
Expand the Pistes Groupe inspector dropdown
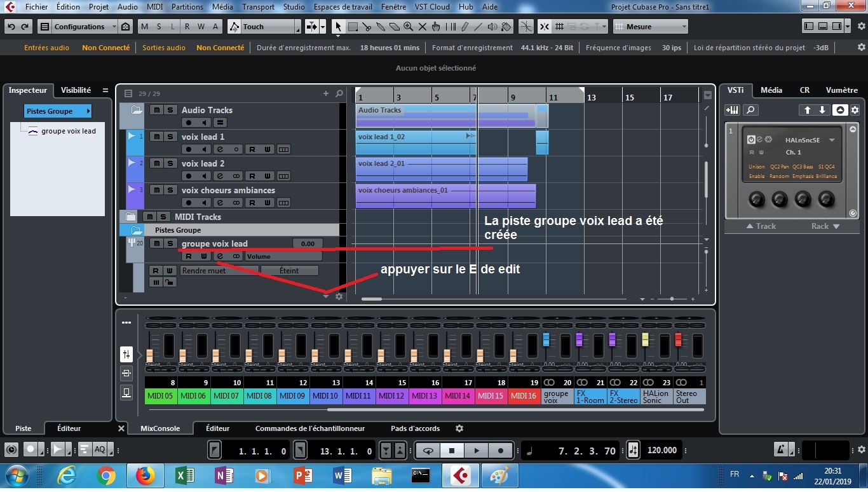coord(58,111)
